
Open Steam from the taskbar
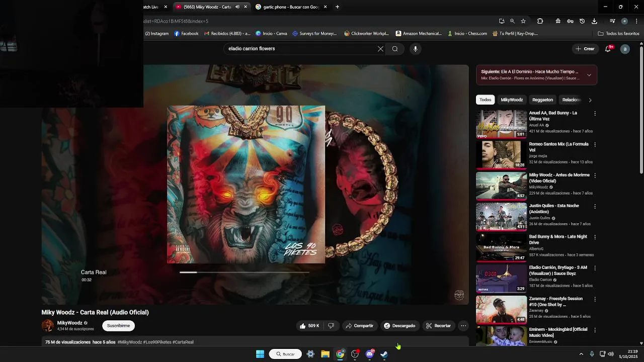[384, 354]
